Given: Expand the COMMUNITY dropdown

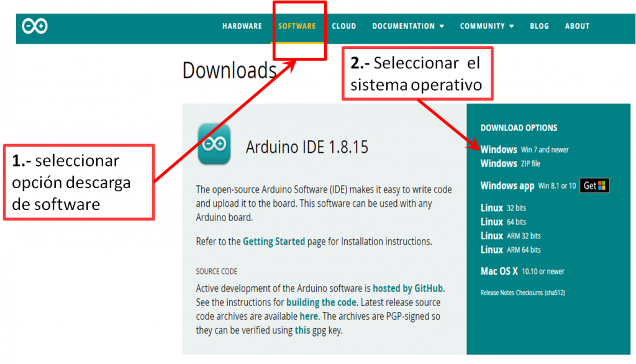Looking at the screenshot, I should click(x=487, y=26).
